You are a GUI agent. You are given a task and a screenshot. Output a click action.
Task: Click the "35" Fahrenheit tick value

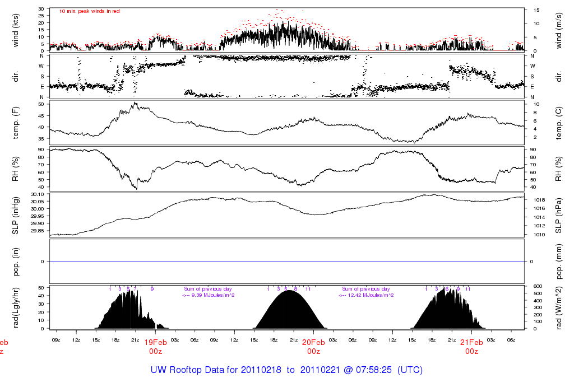[x=41, y=138]
